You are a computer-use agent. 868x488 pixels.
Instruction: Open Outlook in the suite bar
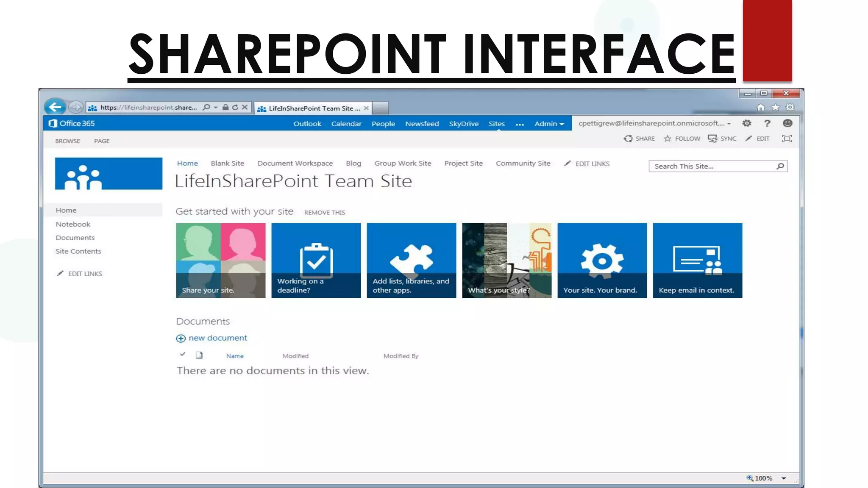[307, 124]
